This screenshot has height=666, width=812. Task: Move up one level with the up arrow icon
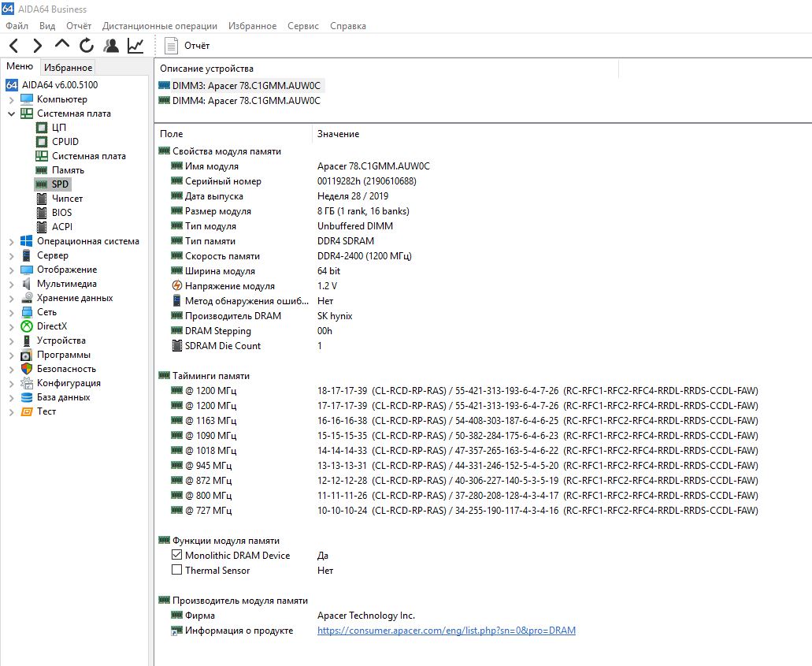click(x=62, y=45)
